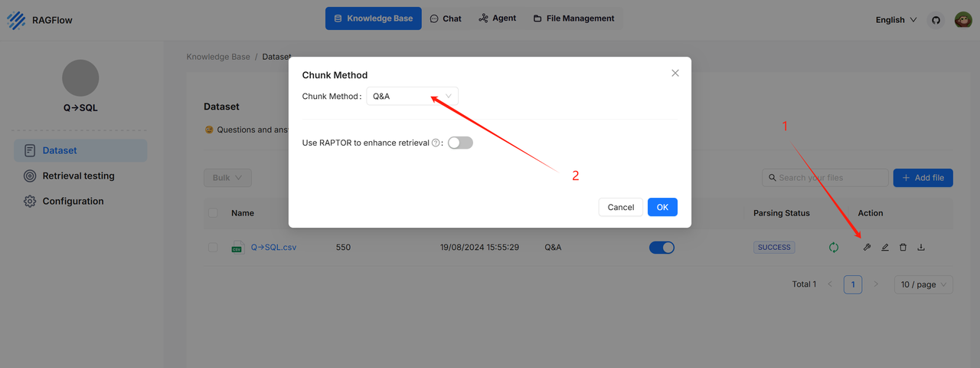This screenshot has height=368, width=980.
Task: Open the 10 / page size dropdown
Action: [923, 284]
